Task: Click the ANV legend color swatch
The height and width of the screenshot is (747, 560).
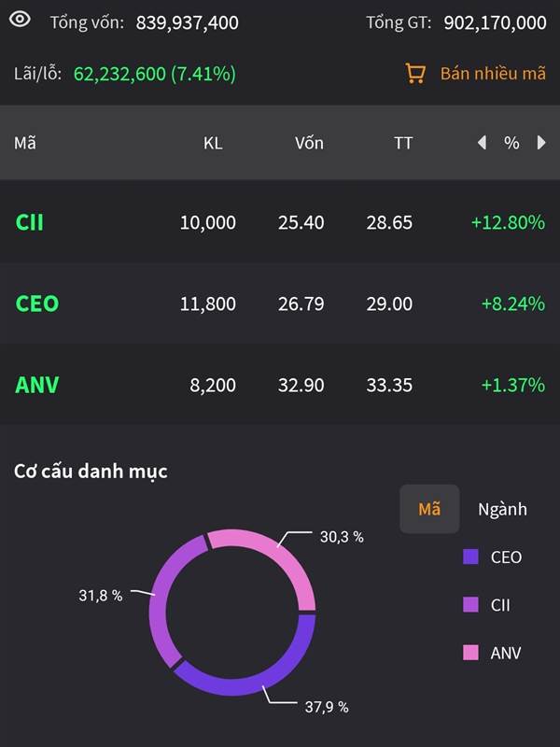Action: (x=470, y=653)
